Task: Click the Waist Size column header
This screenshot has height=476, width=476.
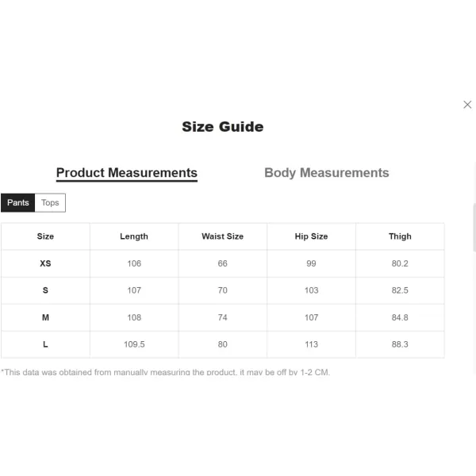Action: 223,236
